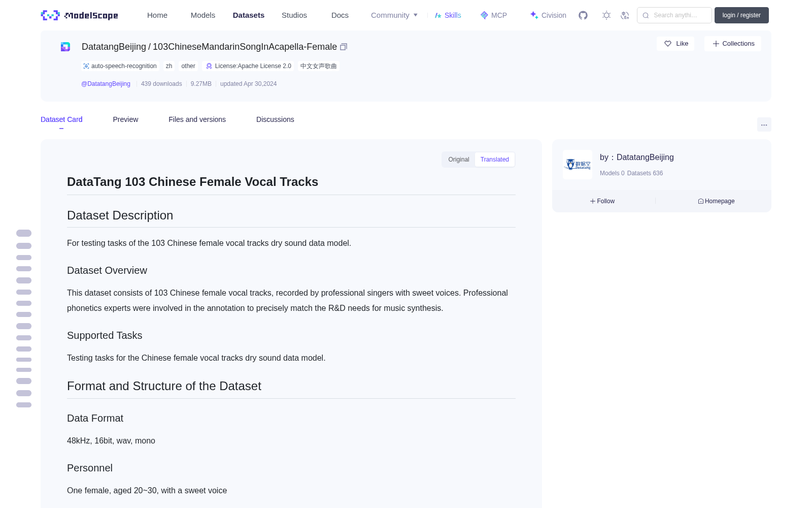812x508 pixels.
Task: Click the 'Dataset Overview' heading
Action: 107,271
